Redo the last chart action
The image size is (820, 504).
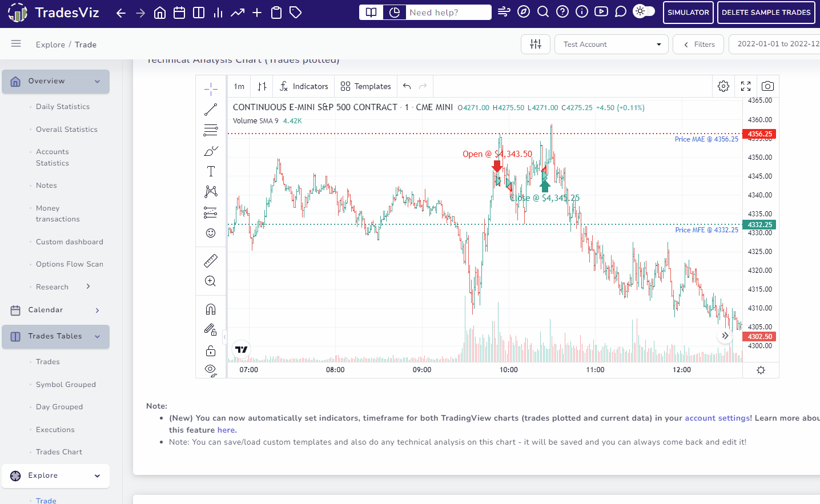click(423, 86)
